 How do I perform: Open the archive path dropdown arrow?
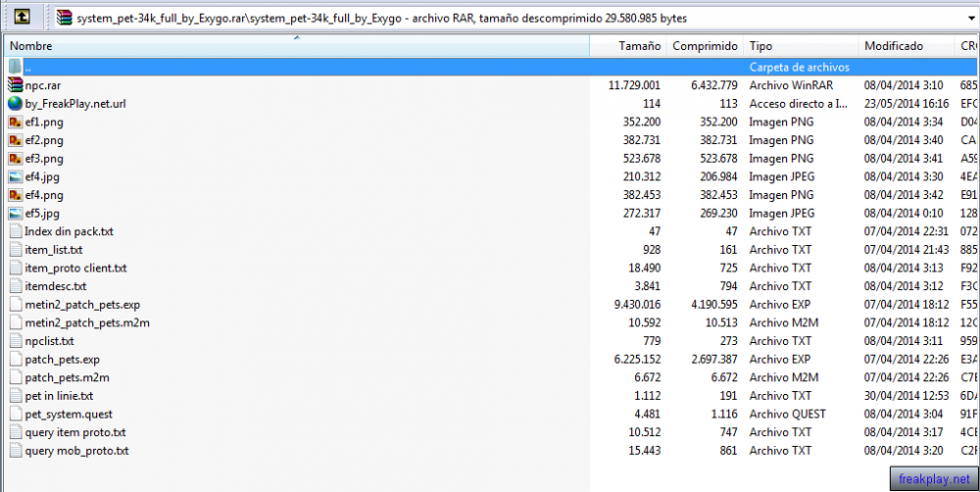(971, 18)
